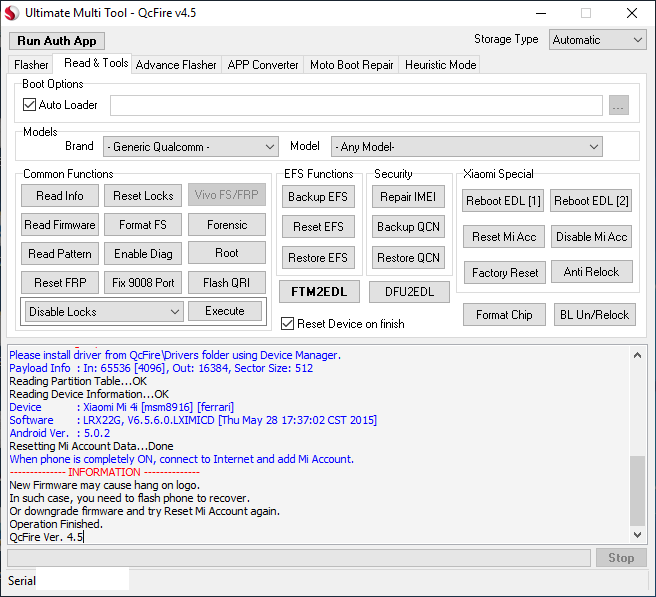This screenshot has height=597, width=656.
Task: Click the FTM2EDL button
Action: 319,292
